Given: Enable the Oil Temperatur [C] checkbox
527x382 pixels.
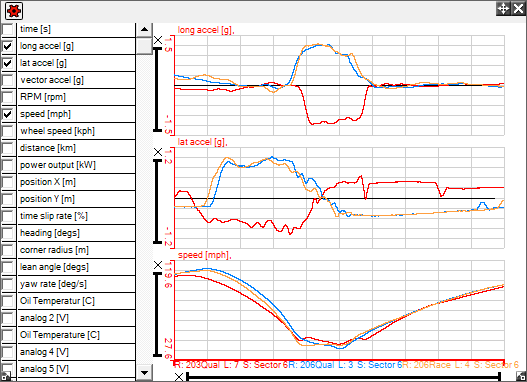Looking at the screenshot, I should pyautogui.click(x=7, y=301).
